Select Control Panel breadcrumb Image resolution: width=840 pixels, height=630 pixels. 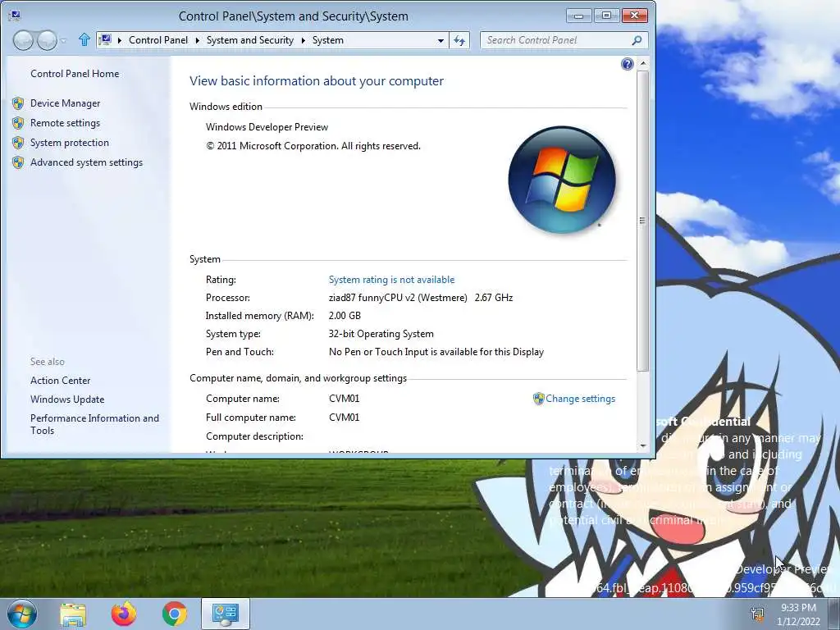tap(158, 40)
